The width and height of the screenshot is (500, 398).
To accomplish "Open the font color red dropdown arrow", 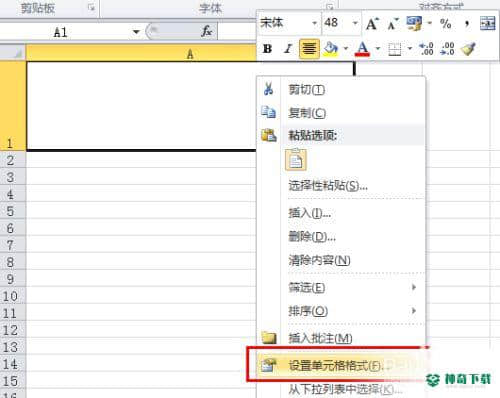I will point(378,49).
